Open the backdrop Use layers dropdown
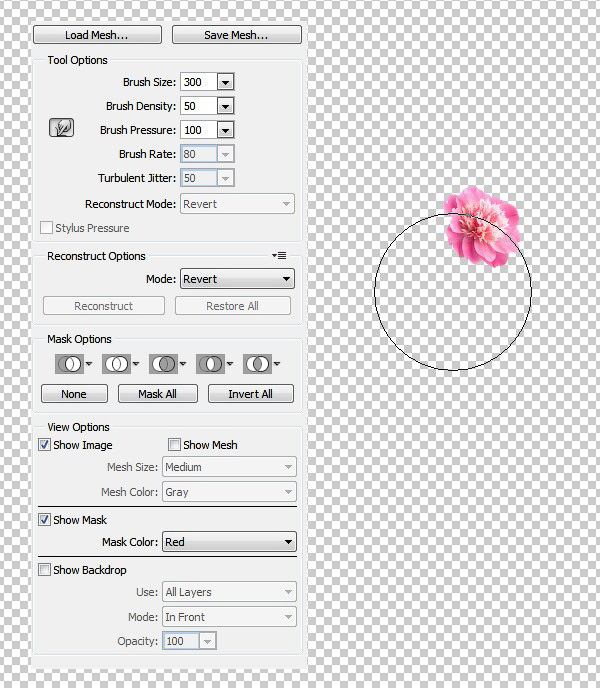 [229, 592]
